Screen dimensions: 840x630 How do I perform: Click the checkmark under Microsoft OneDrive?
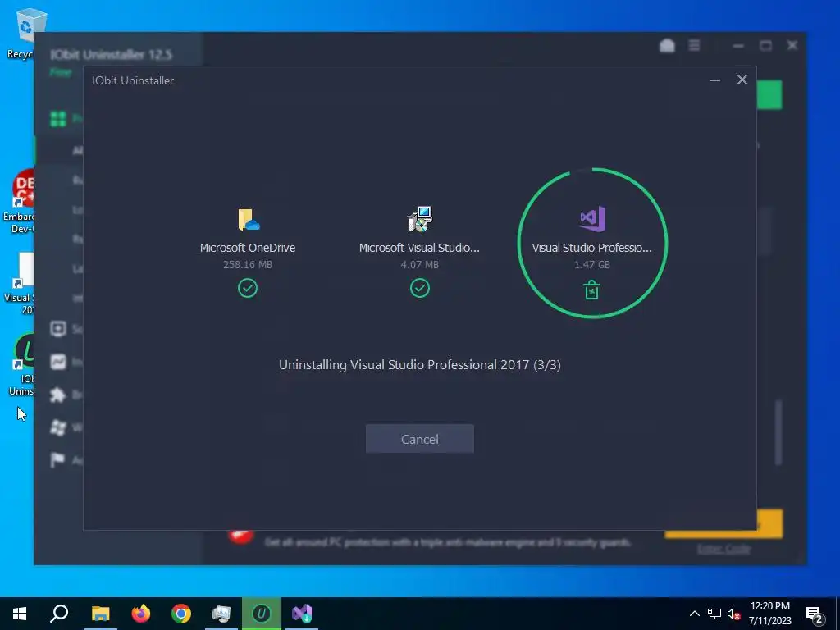point(248,288)
